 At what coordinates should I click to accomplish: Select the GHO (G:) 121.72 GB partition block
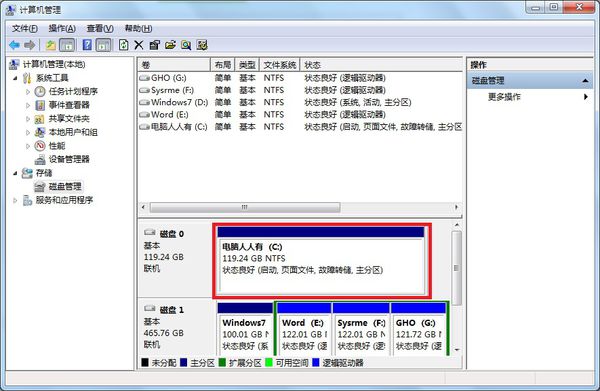(419, 329)
